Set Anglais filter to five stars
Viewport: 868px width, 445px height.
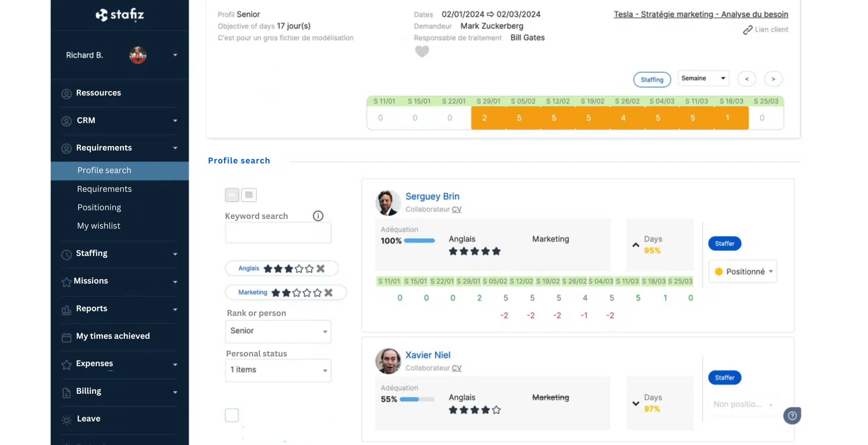tap(309, 269)
